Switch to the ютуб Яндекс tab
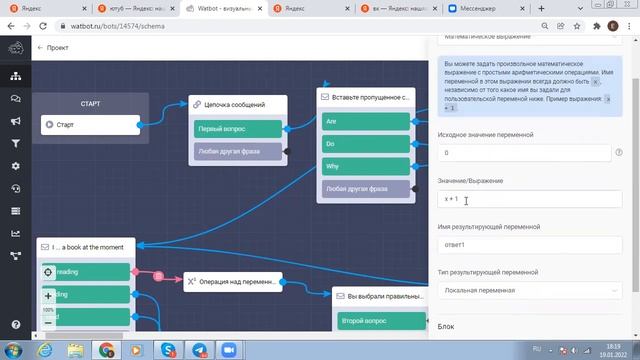This screenshot has height=360, width=640. click(136, 8)
